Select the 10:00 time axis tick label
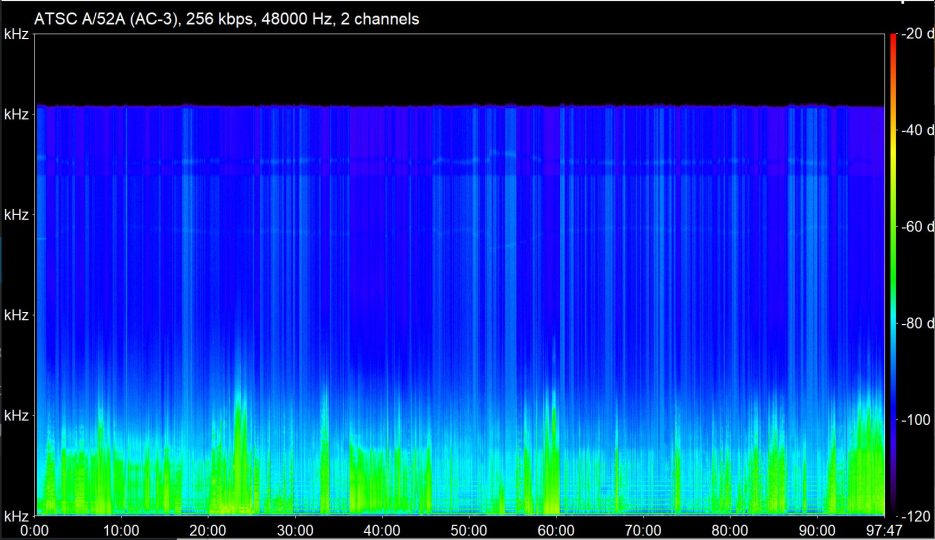The height and width of the screenshot is (540, 935). point(121,530)
